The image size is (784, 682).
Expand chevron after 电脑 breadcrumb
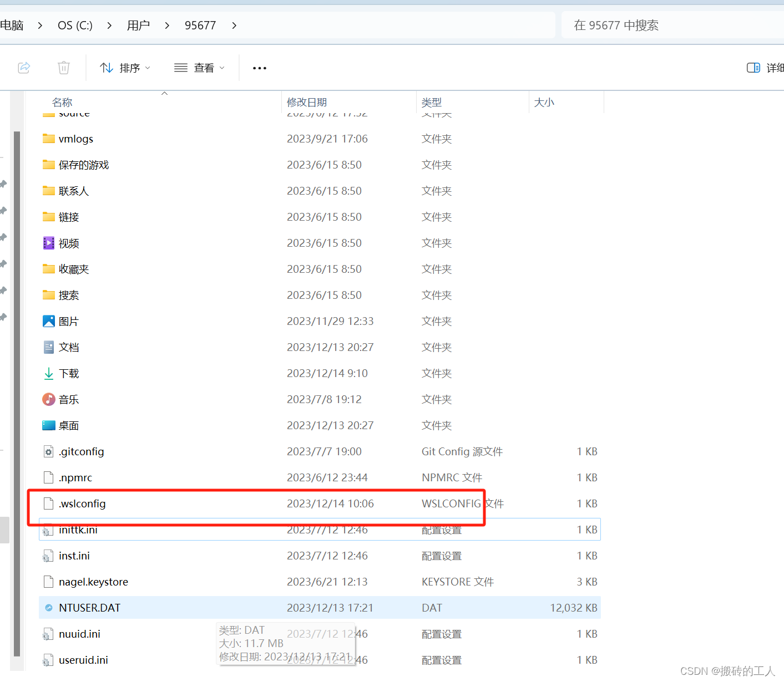coord(40,25)
